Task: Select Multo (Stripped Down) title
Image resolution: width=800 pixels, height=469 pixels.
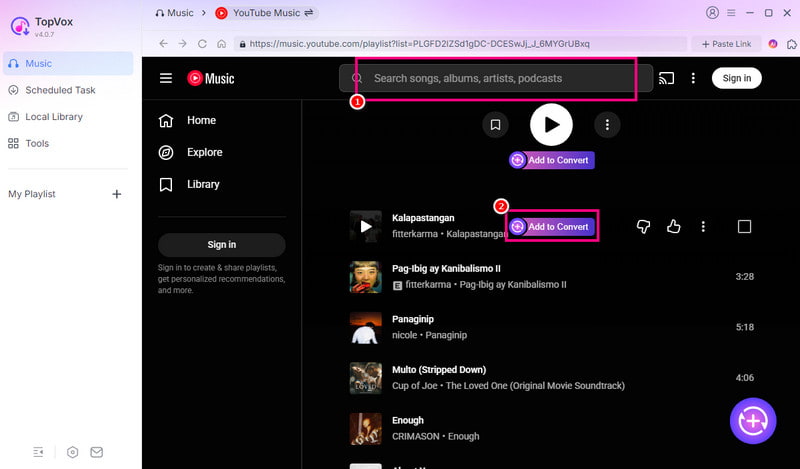Action: (x=439, y=369)
